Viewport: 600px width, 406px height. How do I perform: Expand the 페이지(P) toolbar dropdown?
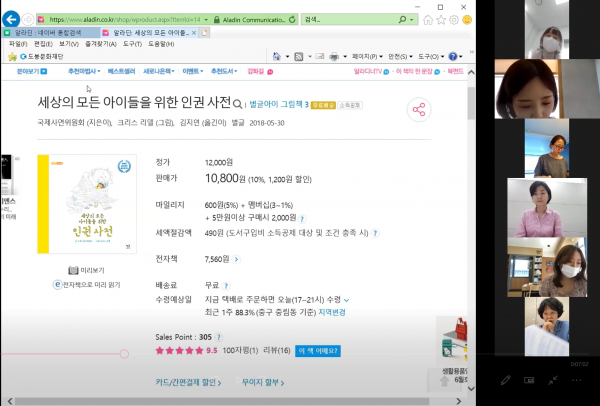point(365,57)
